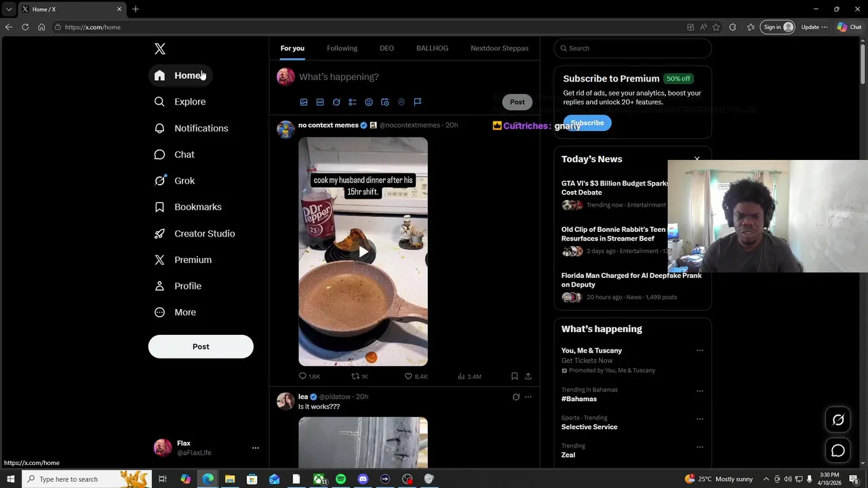Add this page to favorites star

[716, 27]
